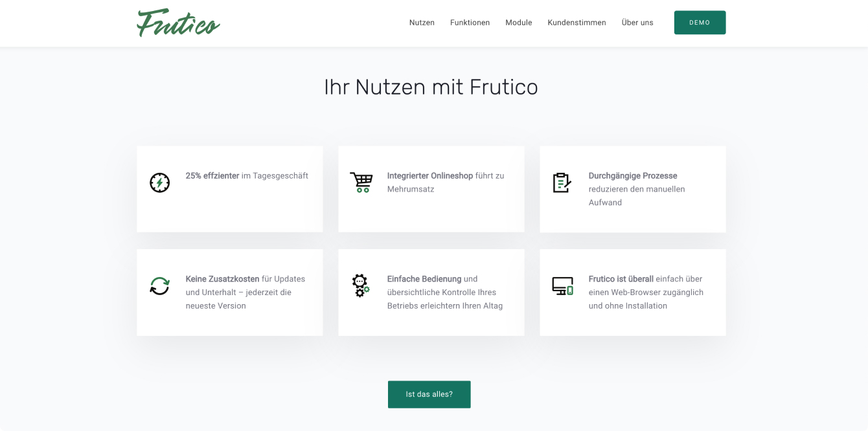868x431 pixels.
Task: Click the clipboard icon for Durchgängige Prozesse
Action: (x=562, y=182)
